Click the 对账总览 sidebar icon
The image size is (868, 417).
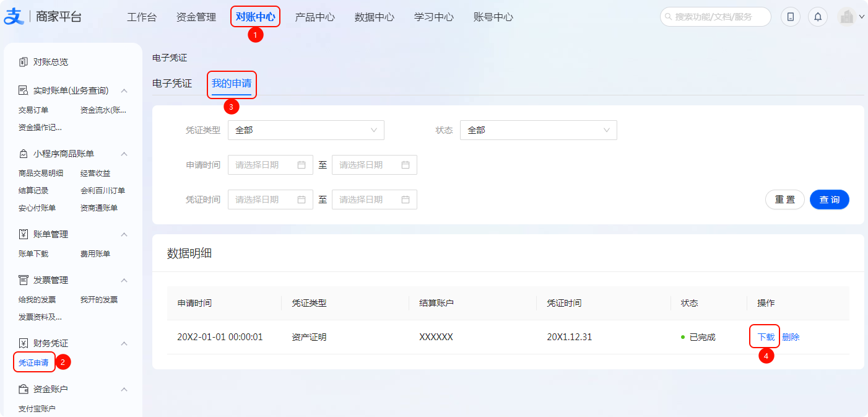[24, 62]
